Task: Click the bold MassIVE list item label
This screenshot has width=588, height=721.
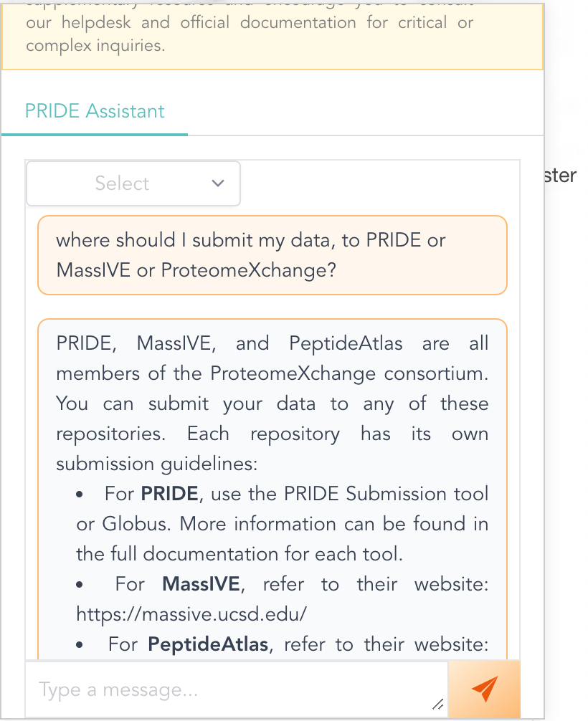Action: pyautogui.click(x=201, y=584)
